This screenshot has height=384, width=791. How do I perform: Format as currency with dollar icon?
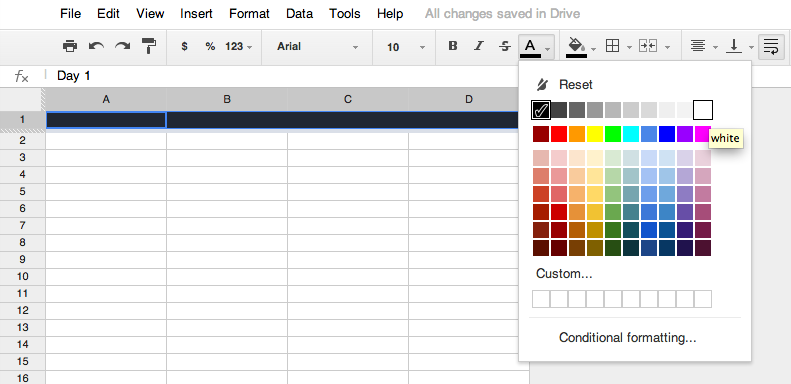(x=185, y=46)
